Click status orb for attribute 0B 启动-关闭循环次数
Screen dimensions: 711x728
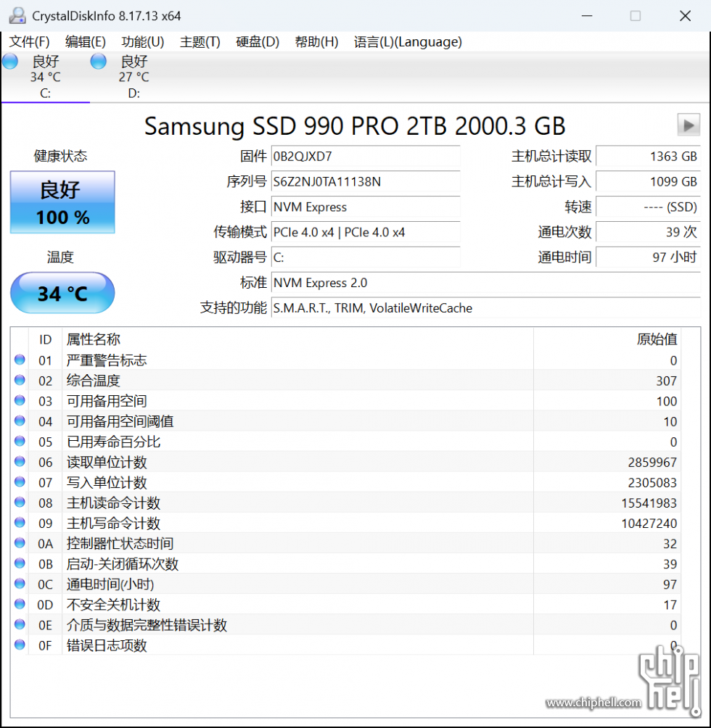tap(20, 563)
